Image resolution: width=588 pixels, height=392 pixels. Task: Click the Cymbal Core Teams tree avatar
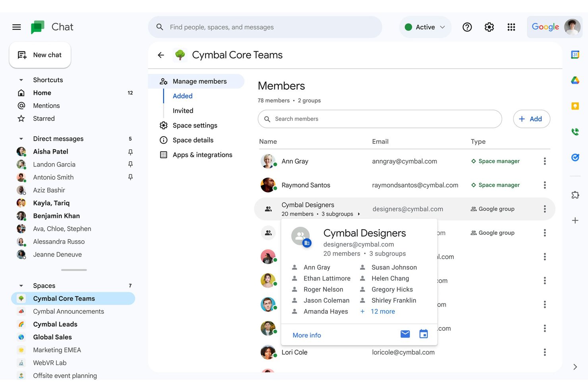pyautogui.click(x=180, y=55)
